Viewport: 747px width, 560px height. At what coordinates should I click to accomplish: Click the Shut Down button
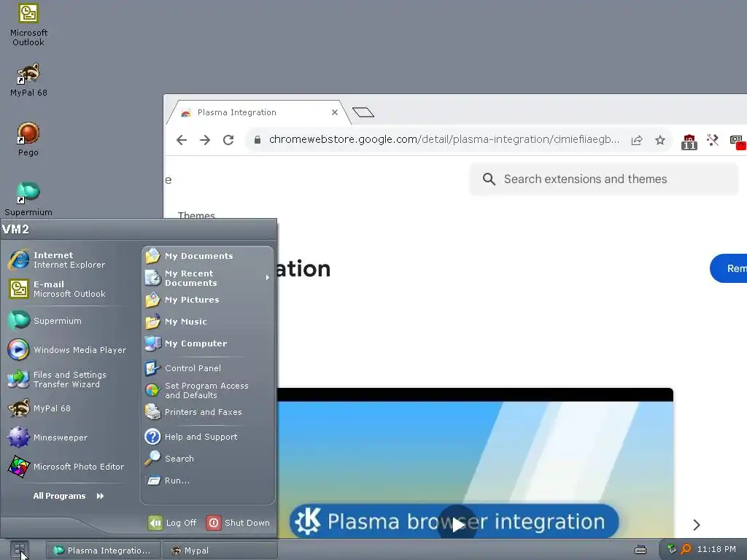tap(239, 523)
